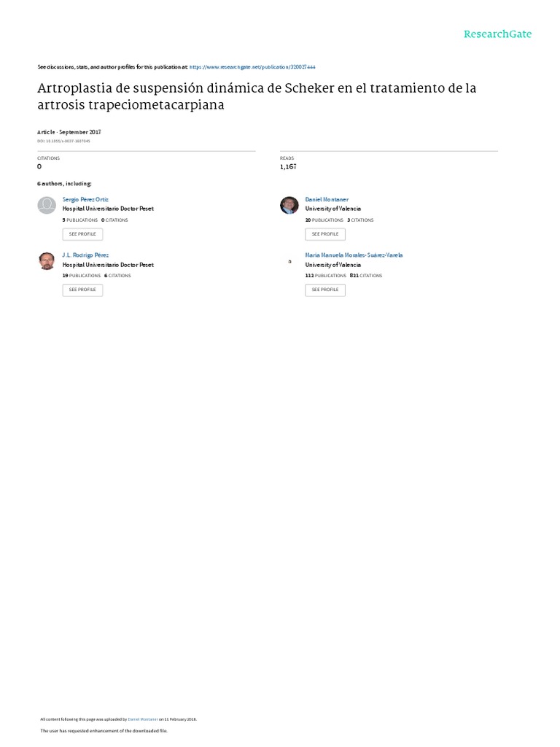Open the Daniel Montaner uploader link in the footer
Image resolution: width=560 pixels, height=747 pixels.
click(x=143, y=719)
